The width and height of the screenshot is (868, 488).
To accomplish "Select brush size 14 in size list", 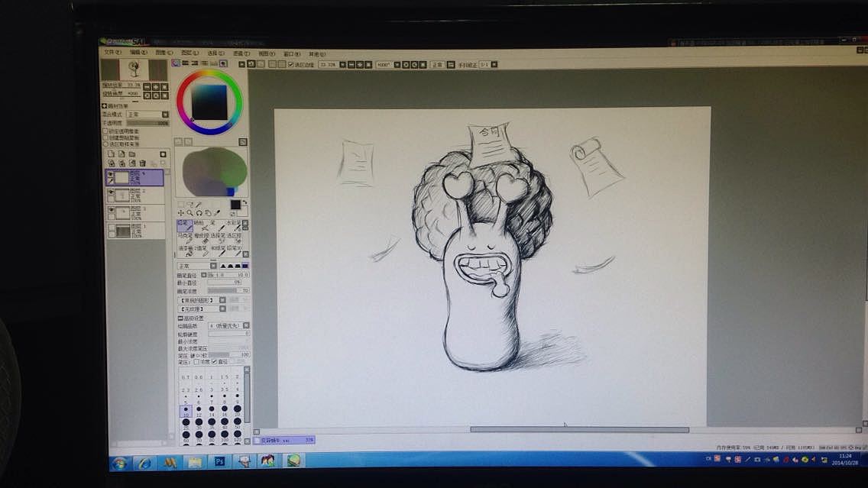I will pyautogui.click(x=212, y=411).
